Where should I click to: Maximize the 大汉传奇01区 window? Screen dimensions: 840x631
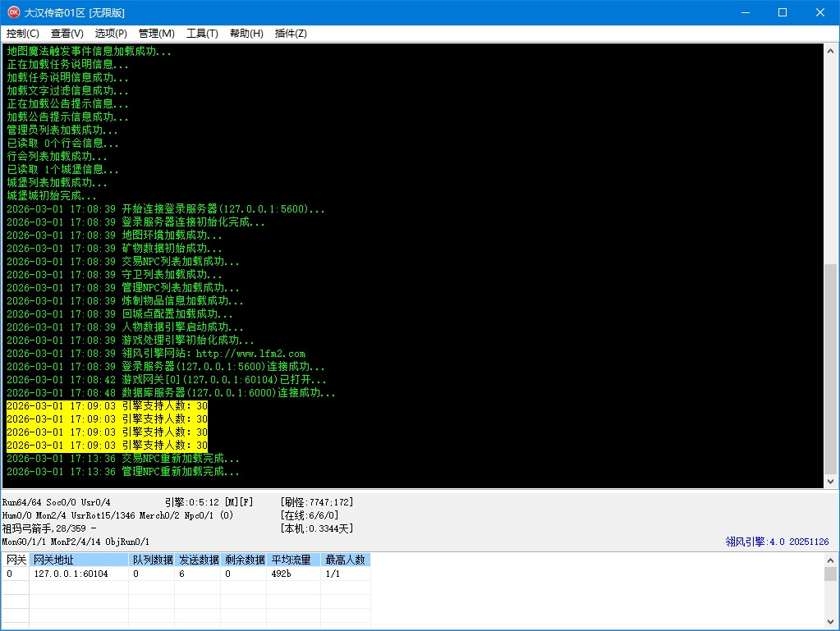(x=783, y=12)
